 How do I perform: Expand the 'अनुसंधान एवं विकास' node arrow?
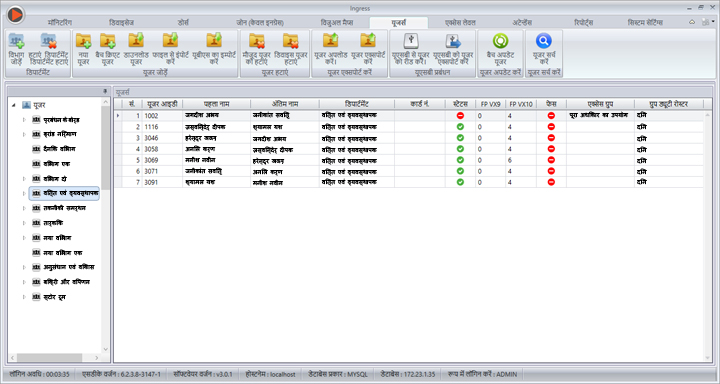[x=24, y=267]
